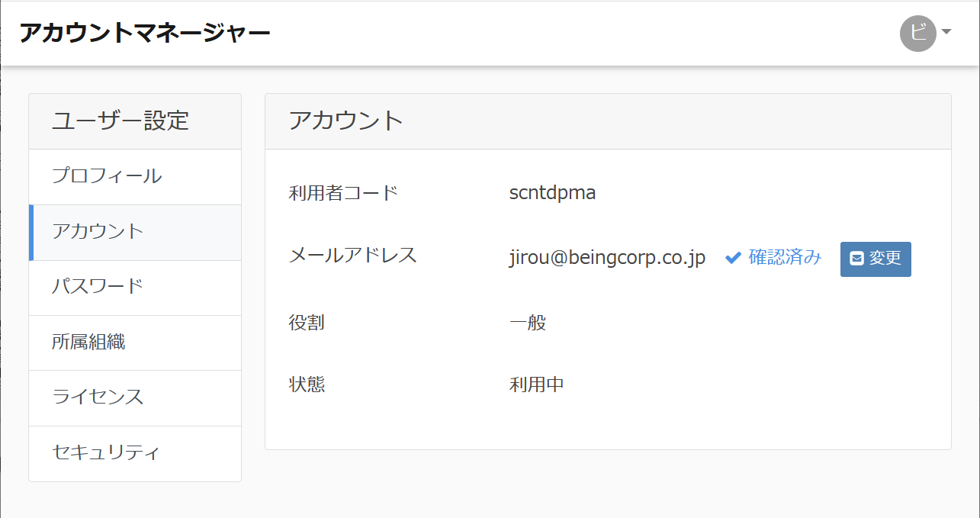The width and height of the screenshot is (980, 518).
Task: Expand the user menu dropdown arrow
Action: [946, 32]
